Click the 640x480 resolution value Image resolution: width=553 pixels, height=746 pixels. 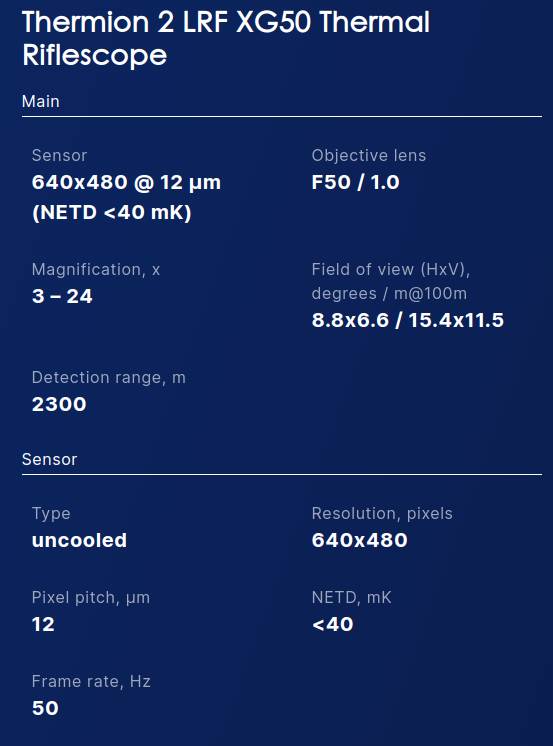(360, 540)
